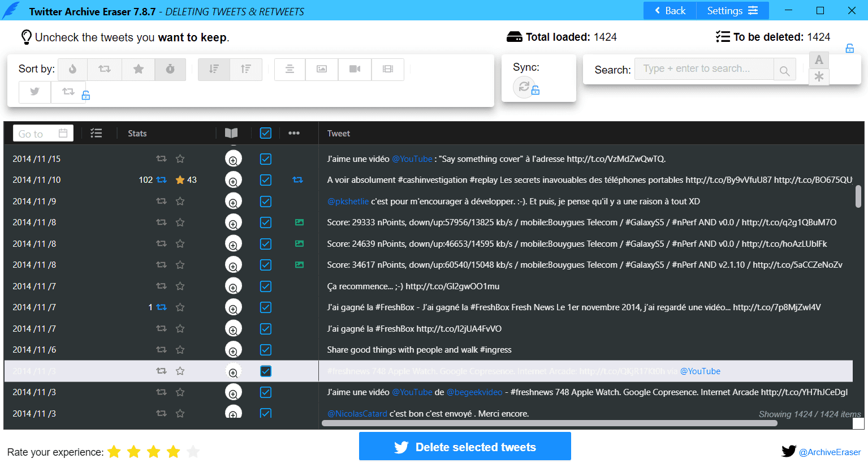Uncheck the 2014/11/15 tweet checkbox
This screenshot has height=467, width=868.
(266, 159)
